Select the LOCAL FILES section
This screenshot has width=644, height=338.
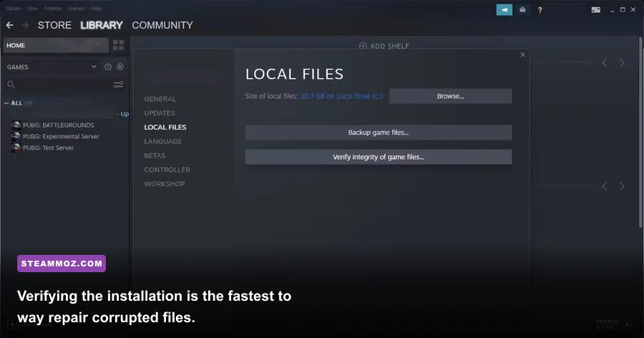[165, 127]
